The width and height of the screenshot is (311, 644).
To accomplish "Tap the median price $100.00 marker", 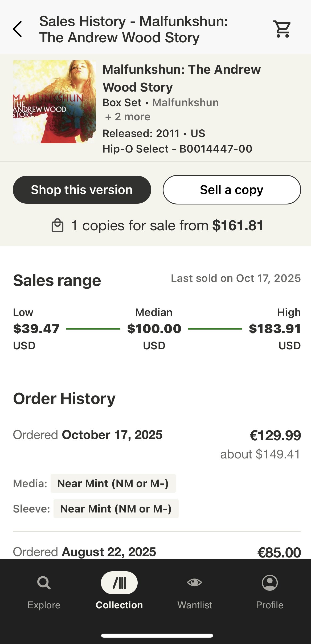I will tap(154, 329).
